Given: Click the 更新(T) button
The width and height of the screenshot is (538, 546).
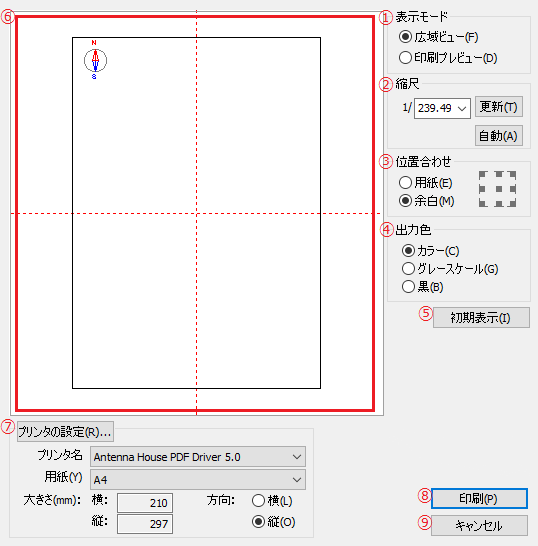Looking at the screenshot, I should (499, 107).
